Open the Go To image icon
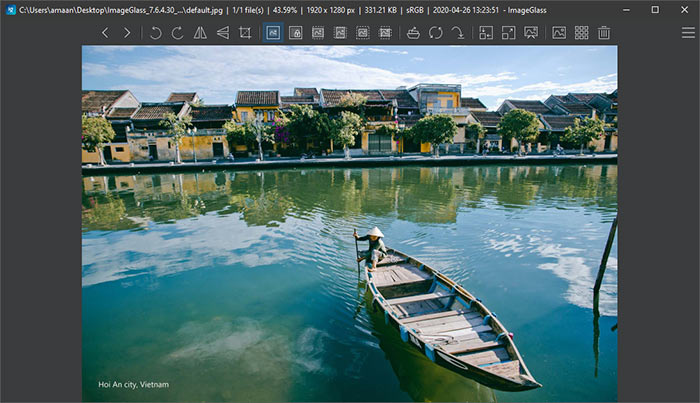 [x=458, y=33]
